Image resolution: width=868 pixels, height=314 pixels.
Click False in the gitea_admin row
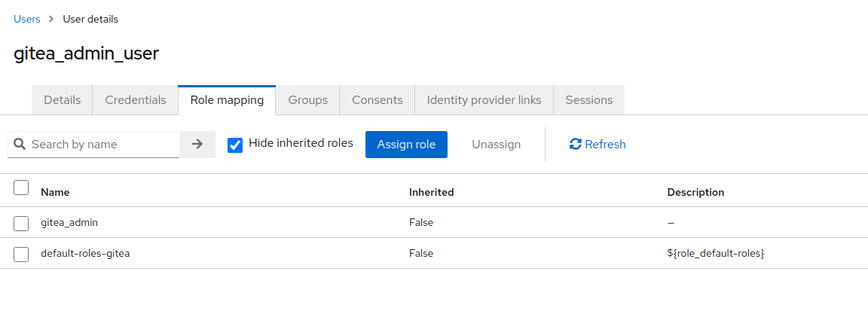pyautogui.click(x=421, y=222)
